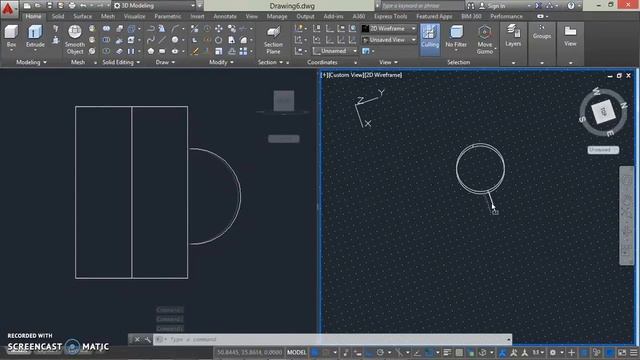This screenshot has height=360, width=640.
Task: Click the navigation bar on right viewport
Action: click(x=627, y=216)
